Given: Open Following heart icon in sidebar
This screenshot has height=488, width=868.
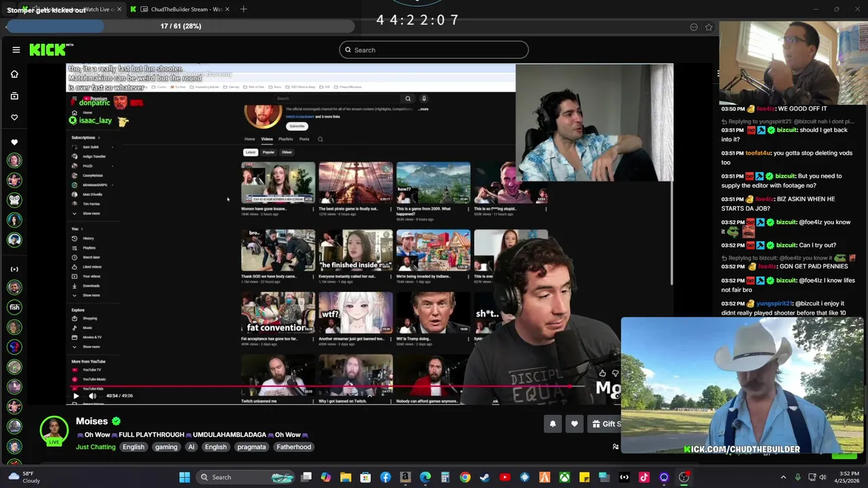Looking at the screenshot, I should click(14, 117).
